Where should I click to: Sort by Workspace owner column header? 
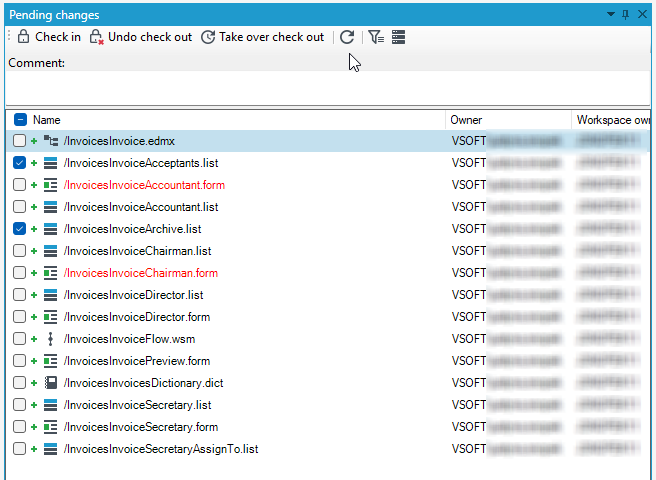[x=613, y=120]
